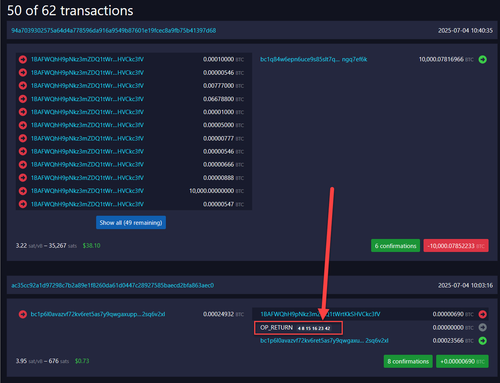
Task: Open transaction hash ac35cc92a1d97298 link
Action: pos(113,285)
